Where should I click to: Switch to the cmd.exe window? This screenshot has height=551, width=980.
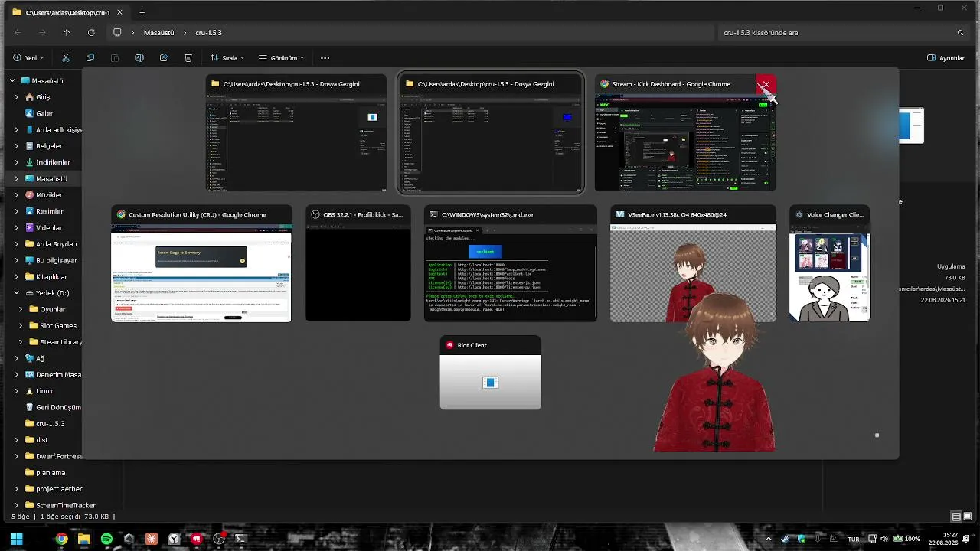pyautogui.click(x=511, y=263)
